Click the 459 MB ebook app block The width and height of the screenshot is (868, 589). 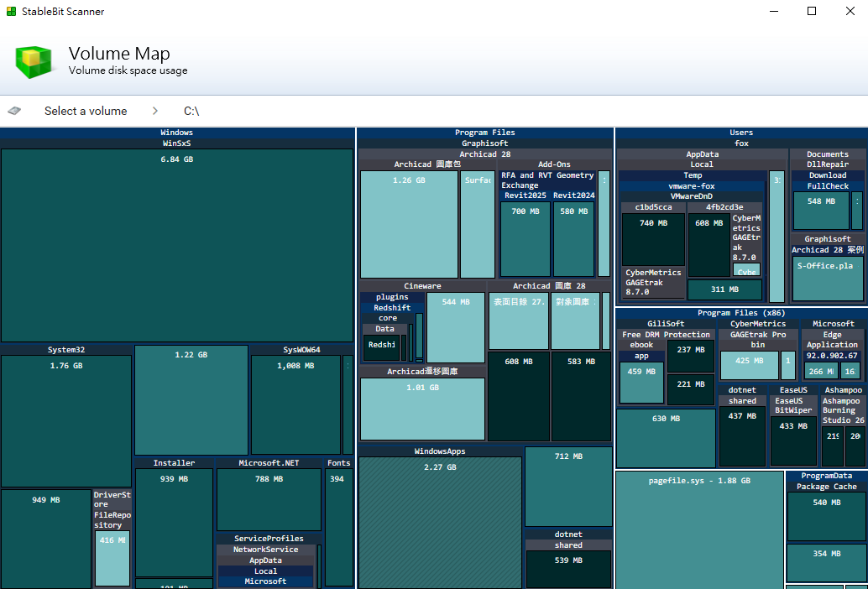tap(641, 383)
